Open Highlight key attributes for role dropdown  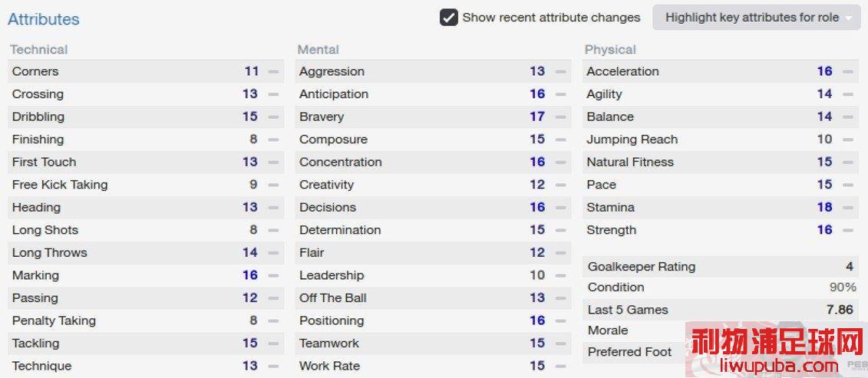[757, 17]
